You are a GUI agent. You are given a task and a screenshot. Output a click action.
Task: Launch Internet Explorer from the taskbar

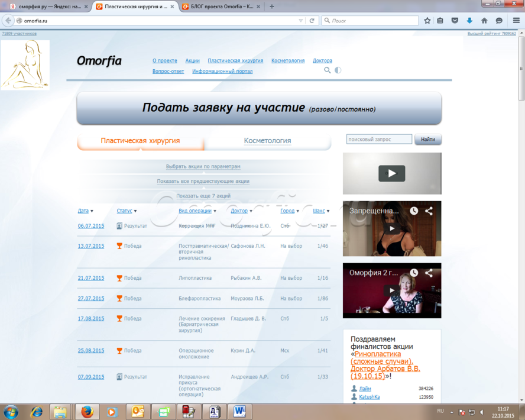click(x=36, y=412)
